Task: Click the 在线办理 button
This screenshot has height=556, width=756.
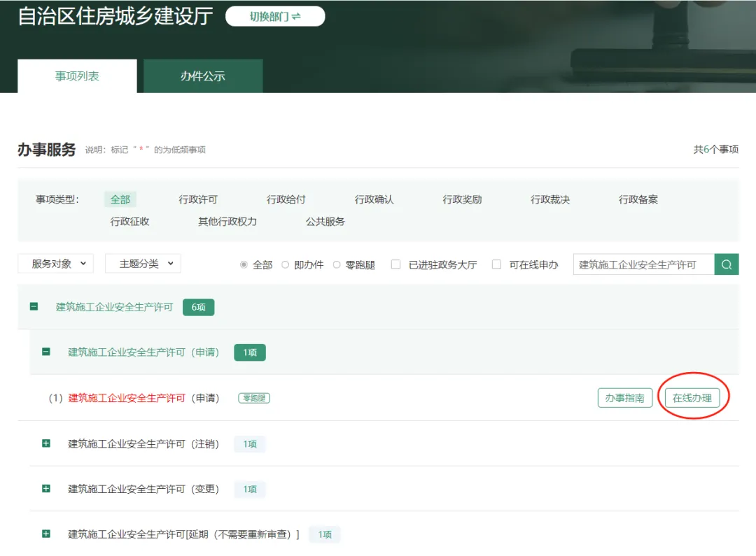Action: [x=692, y=398]
